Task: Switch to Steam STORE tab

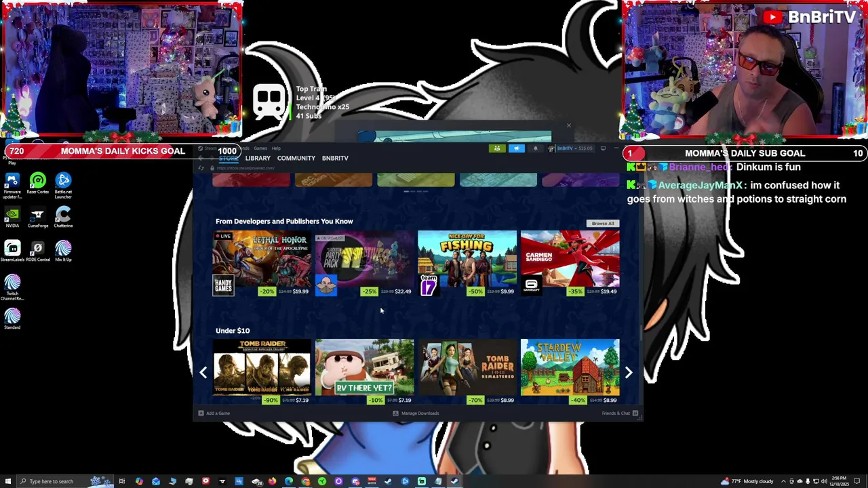Action: click(x=228, y=158)
